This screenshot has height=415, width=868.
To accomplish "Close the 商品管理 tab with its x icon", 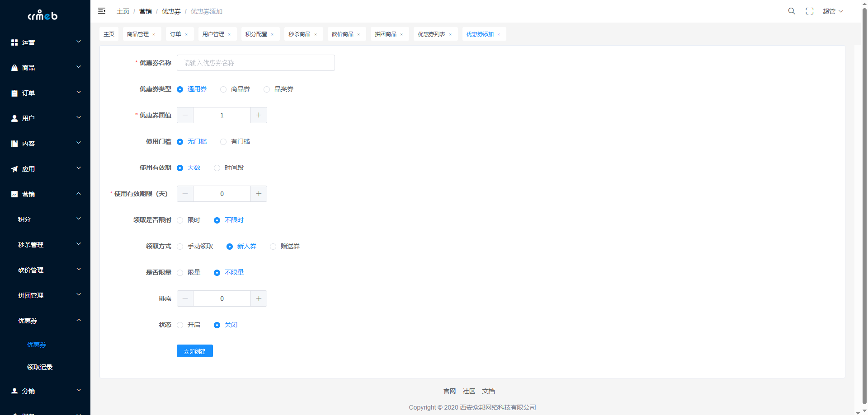I will pyautogui.click(x=154, y=34).
